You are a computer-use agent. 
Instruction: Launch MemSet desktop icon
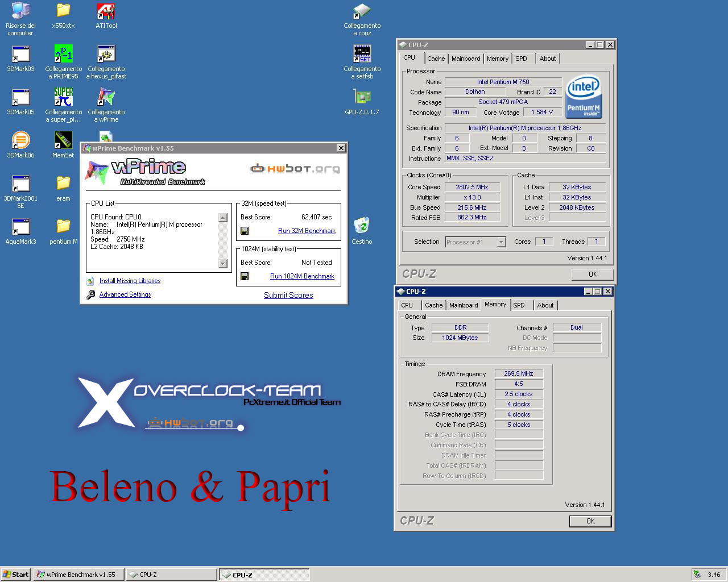click(63, 145)
